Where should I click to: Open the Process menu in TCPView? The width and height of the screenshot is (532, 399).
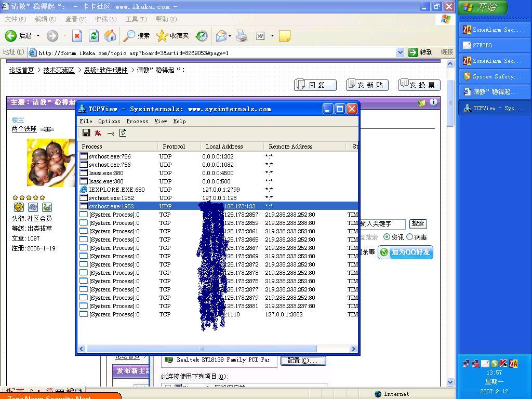(137, 121)
